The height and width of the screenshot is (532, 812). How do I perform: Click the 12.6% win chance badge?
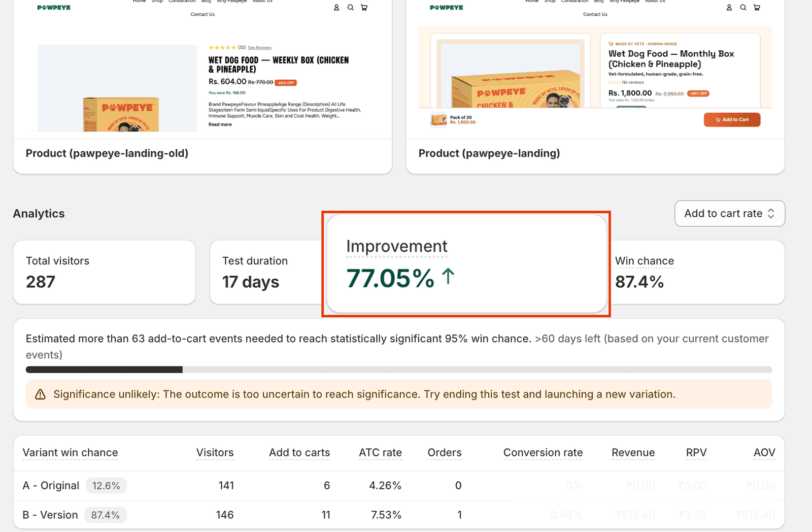tap(106, 486)
